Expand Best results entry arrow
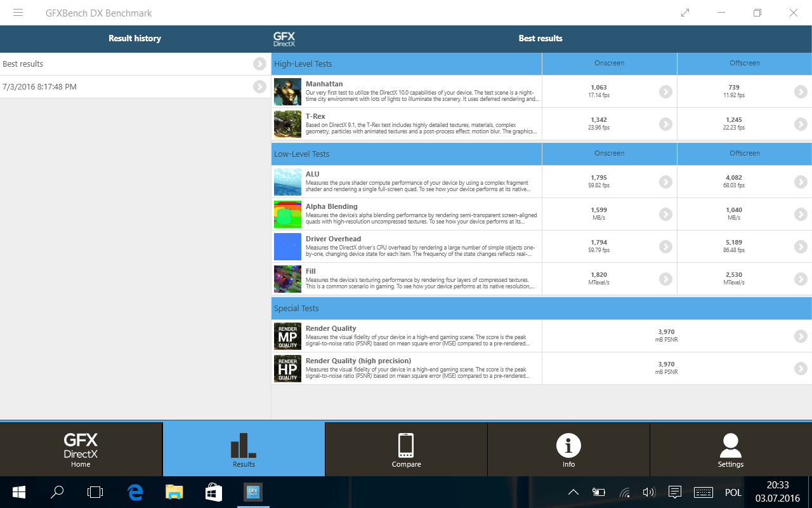The height and width of the screenshot is (508, 812). pos(259,63)
